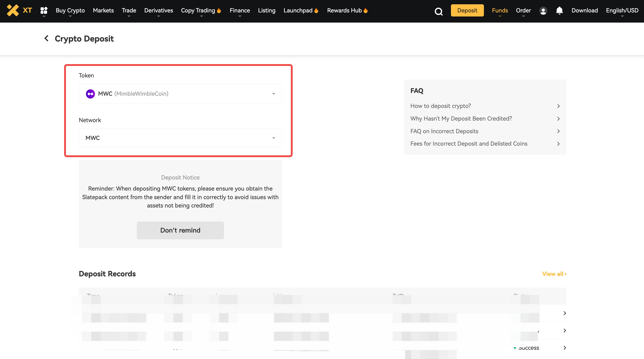The width and height of the screenshot is (644, 359).
Task: Open the apps grid icon
Action: pyautogui.click(x=44, y=11)
